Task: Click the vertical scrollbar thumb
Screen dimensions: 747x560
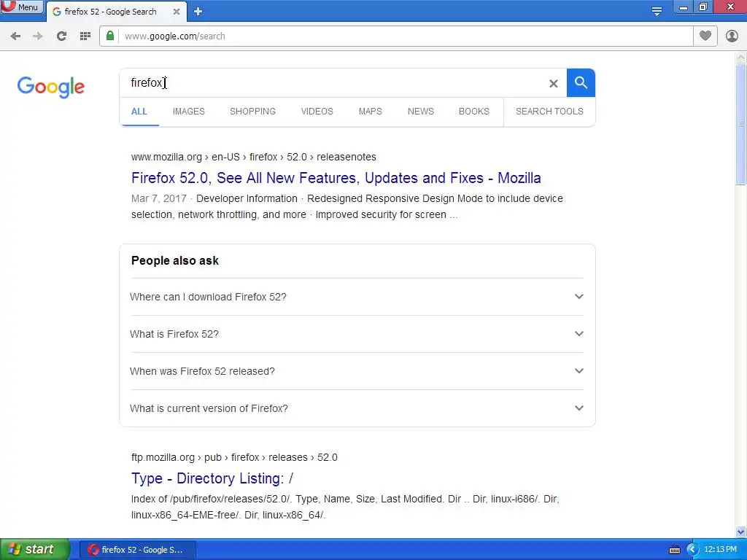Action: 740,124
